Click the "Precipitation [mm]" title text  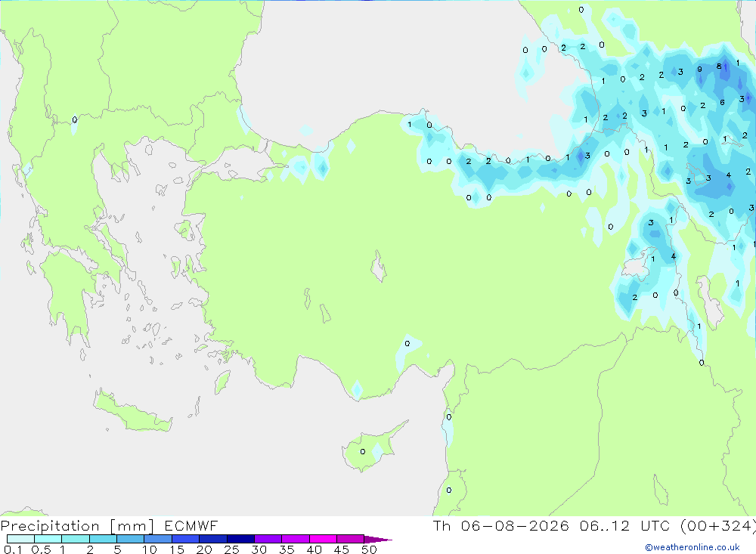coord(77,526)
